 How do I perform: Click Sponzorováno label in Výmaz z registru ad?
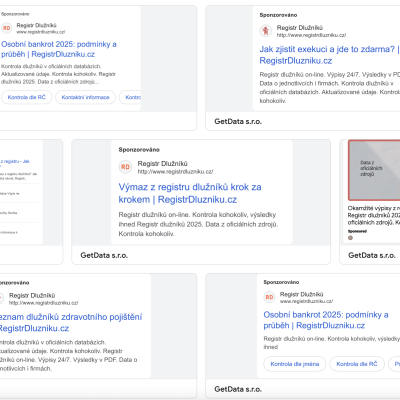click(x=139, y=150)
